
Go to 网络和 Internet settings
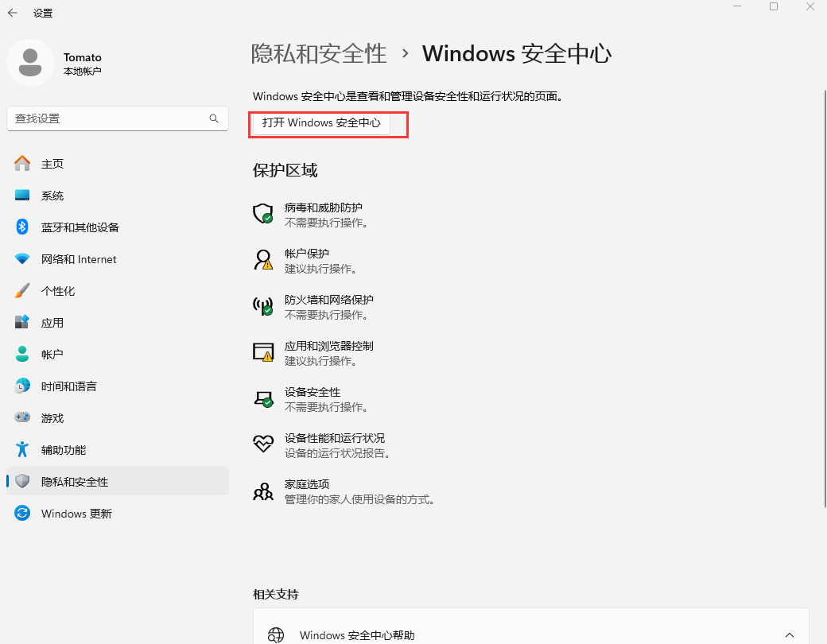click(79, 259)
